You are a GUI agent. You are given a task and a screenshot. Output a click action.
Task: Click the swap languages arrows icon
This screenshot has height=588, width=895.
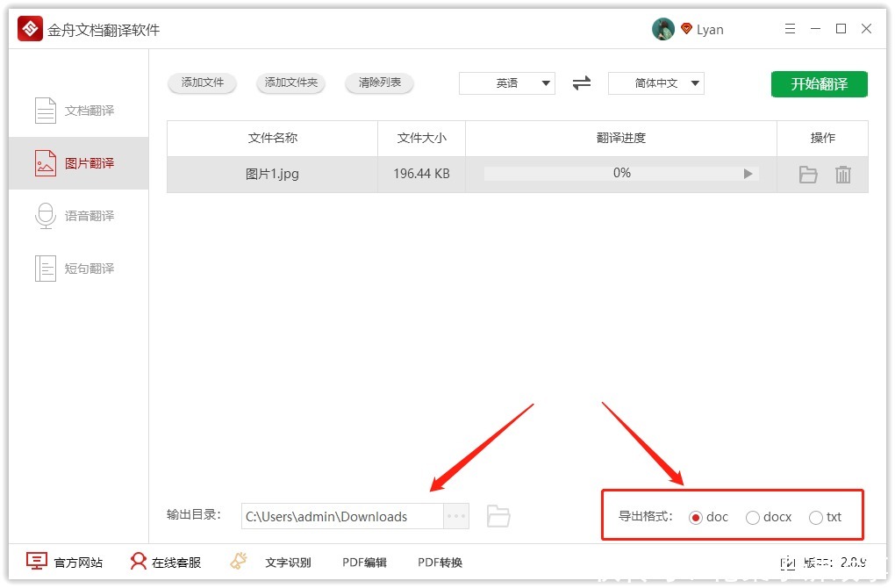[582, 83]
